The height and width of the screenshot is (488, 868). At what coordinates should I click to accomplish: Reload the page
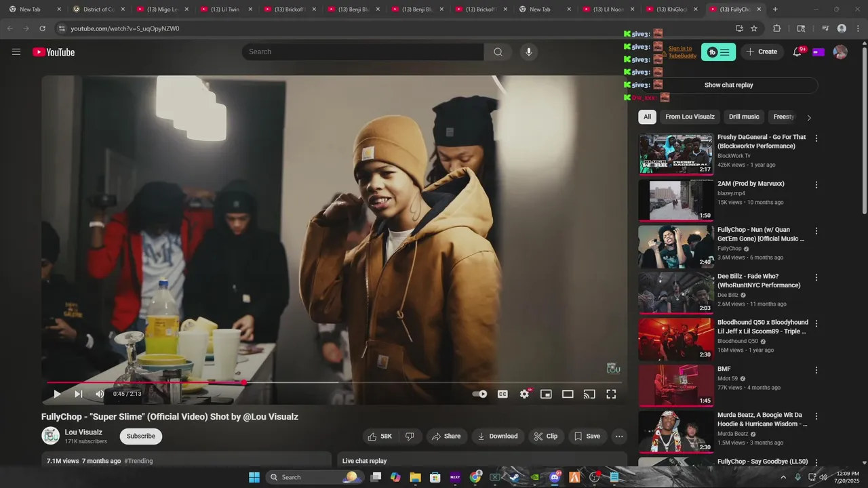42,28
